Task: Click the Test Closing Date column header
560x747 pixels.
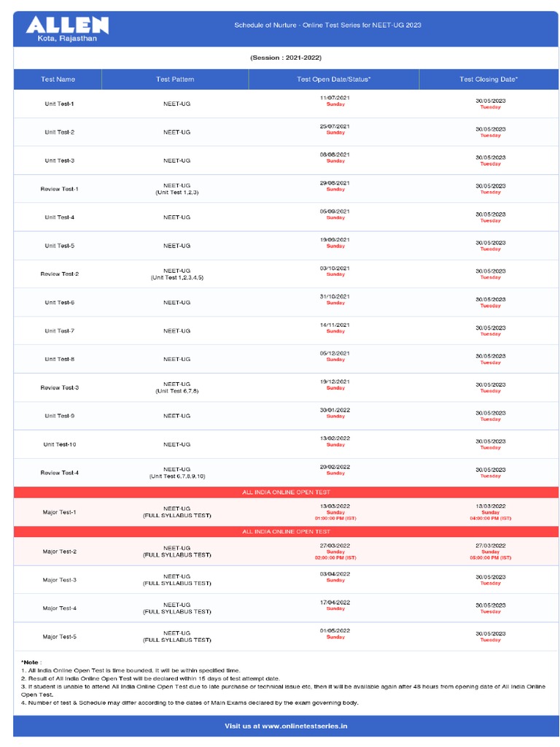Action: click(489, 80)
